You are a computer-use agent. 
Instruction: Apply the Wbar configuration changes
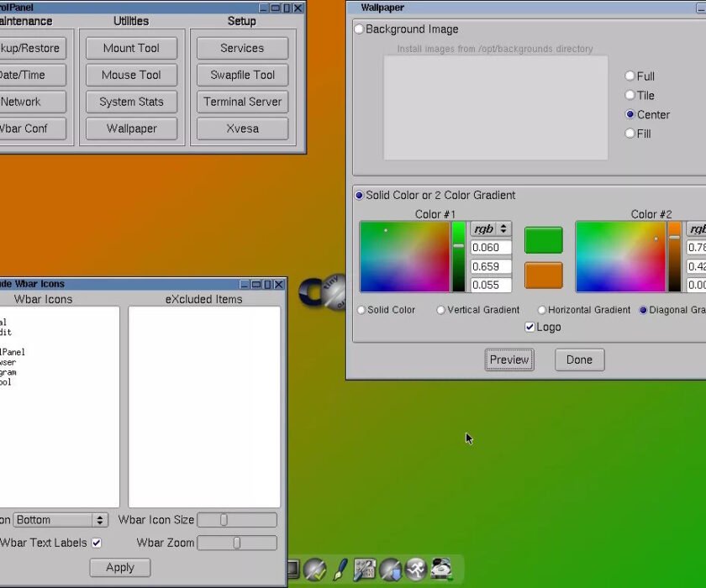click(119, 568)
